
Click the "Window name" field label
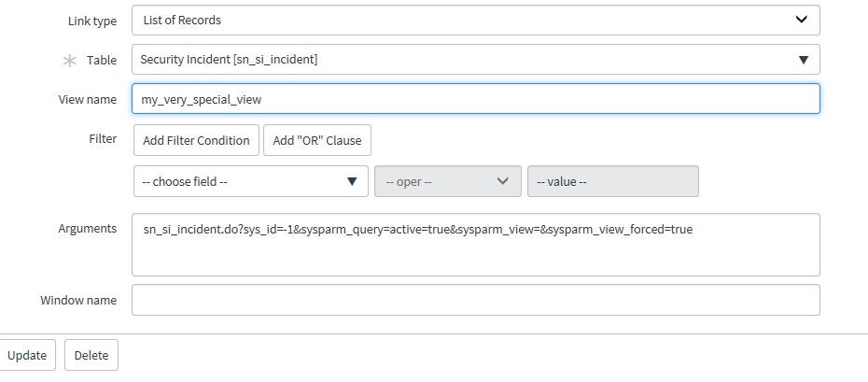pyautogui.click(x=78, y=300)
